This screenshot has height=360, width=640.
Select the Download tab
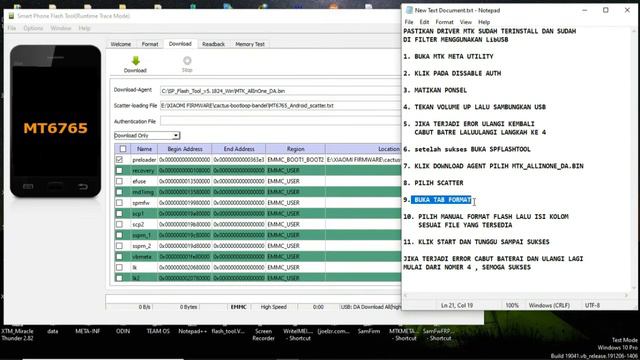(180, 44)
